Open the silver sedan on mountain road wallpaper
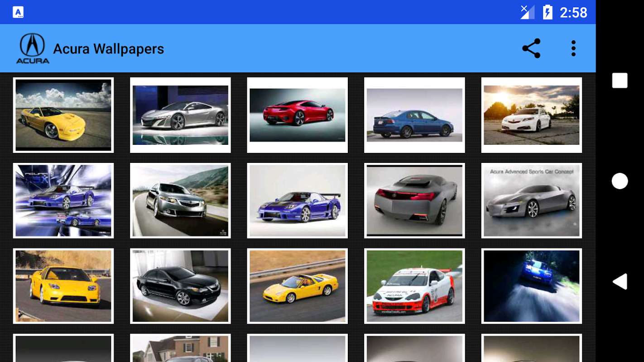 [180, 200]
